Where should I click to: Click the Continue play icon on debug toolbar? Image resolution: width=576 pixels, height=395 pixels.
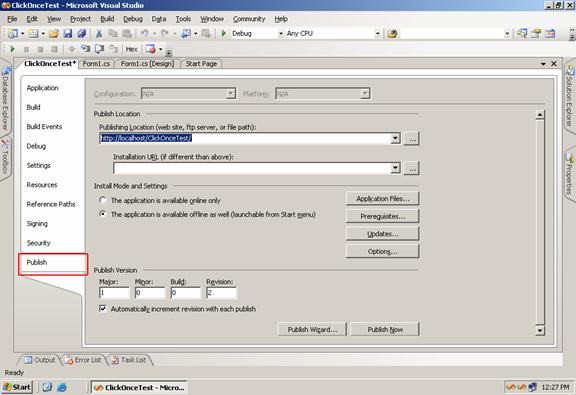(12, 49)
